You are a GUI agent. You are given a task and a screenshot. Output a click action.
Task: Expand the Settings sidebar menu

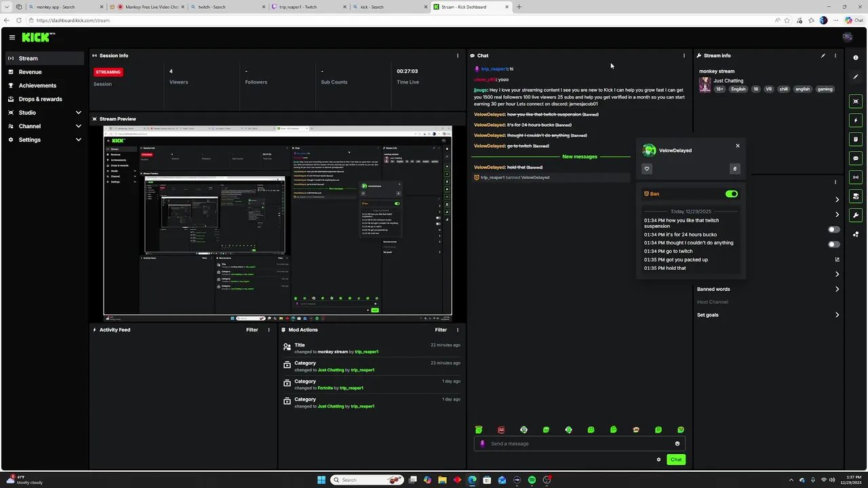45,140
